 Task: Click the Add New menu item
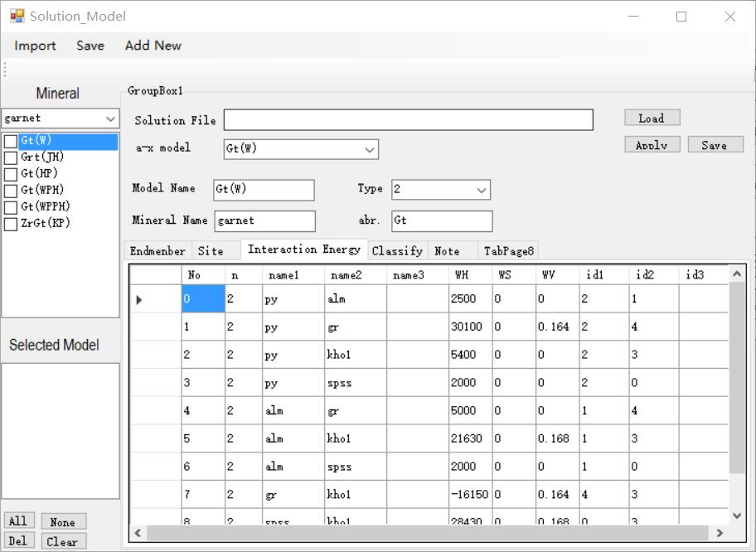click(153, 46)
